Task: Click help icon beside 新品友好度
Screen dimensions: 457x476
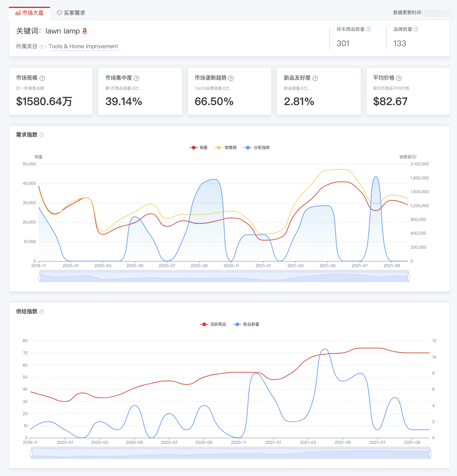Action: [x=315, y=78]
